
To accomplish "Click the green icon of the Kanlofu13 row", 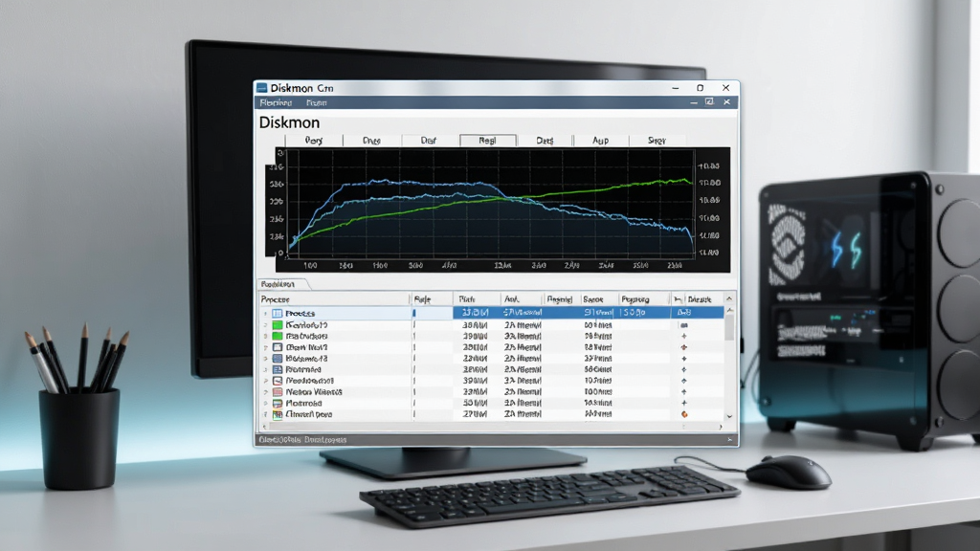I will 278,325.
